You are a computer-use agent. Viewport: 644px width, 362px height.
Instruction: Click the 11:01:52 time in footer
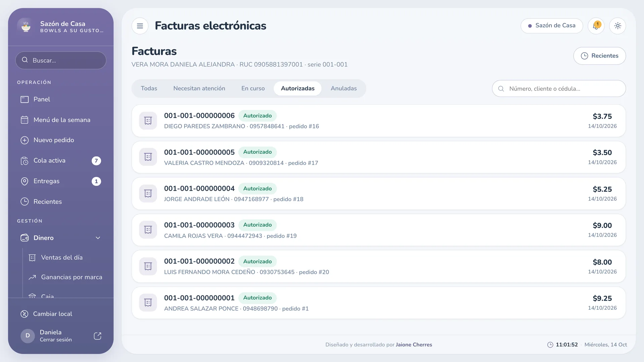click(567, 345)
